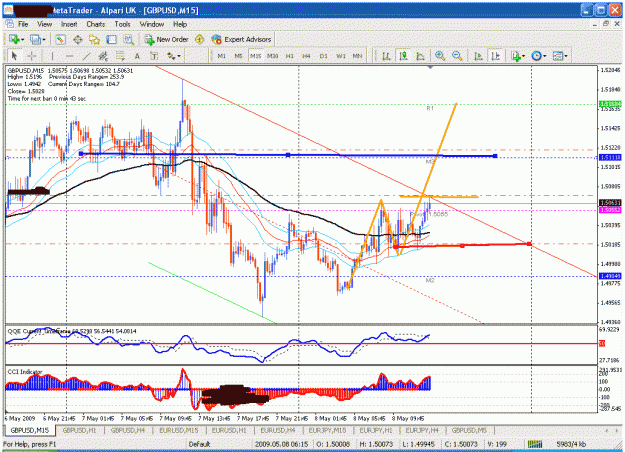625x452 pixels.
Task: Open the Indicators list dropdown
Action: pos(518,56)
